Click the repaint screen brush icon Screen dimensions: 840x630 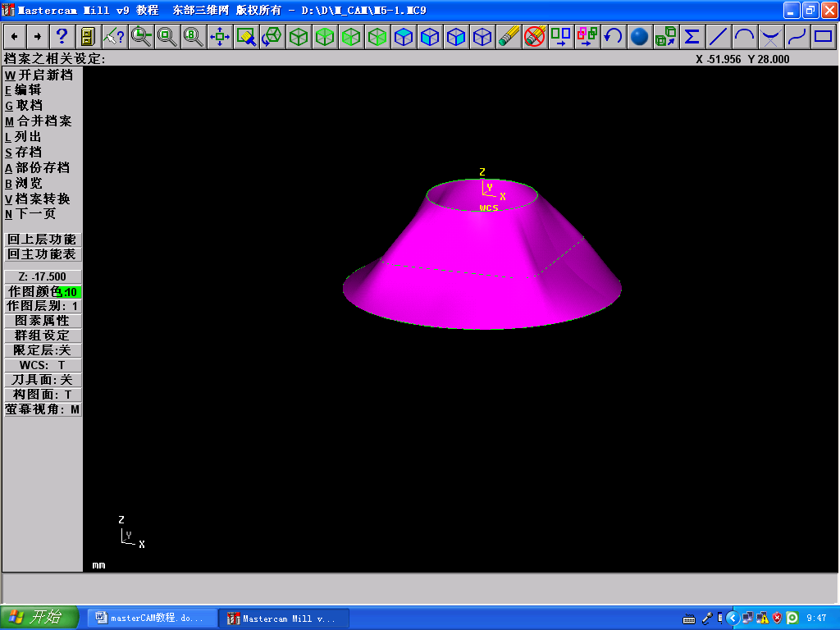coord(245,36)
